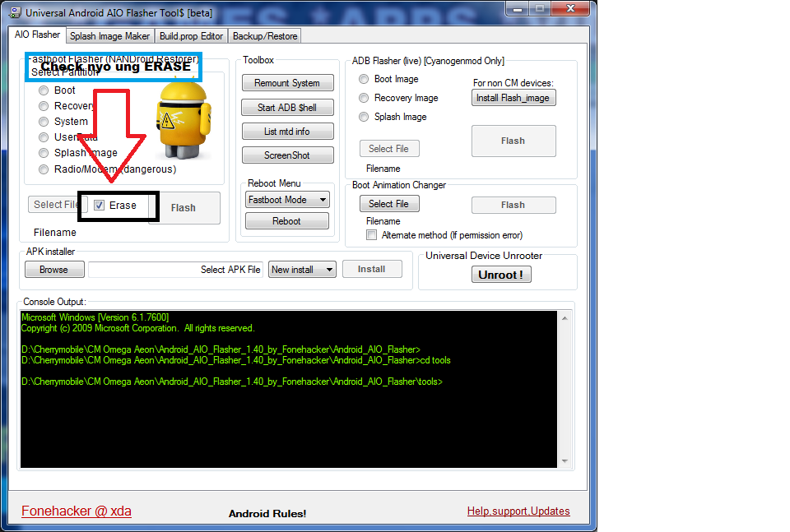Click the Android robot mascot image
This screenshot has height=532, width=790.
coord(184,121)
